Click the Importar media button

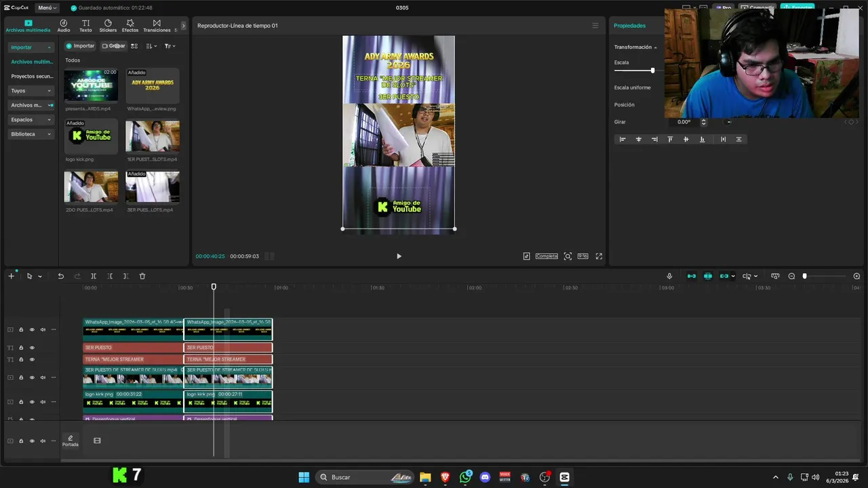tap(80, 46)
